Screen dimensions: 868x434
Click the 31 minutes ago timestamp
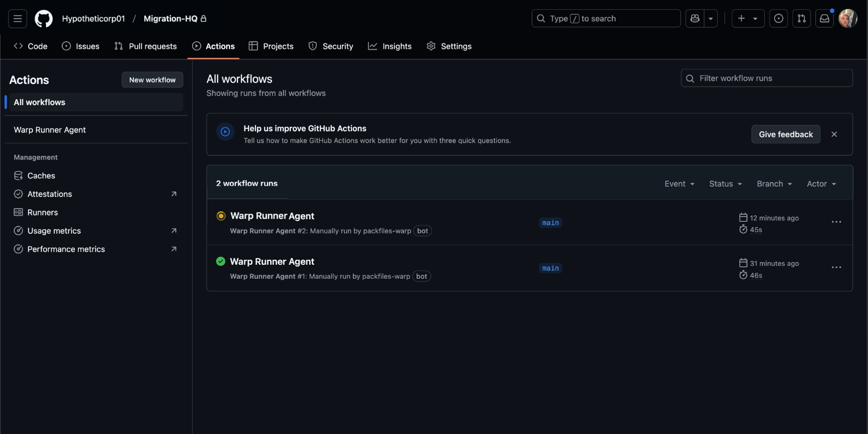(774, 264)
